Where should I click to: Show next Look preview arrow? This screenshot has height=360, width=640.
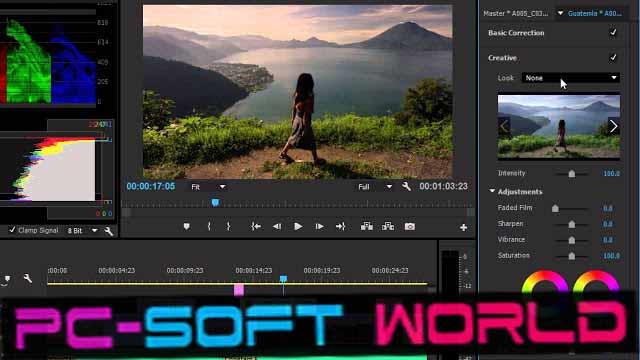(x=613, y=127)
